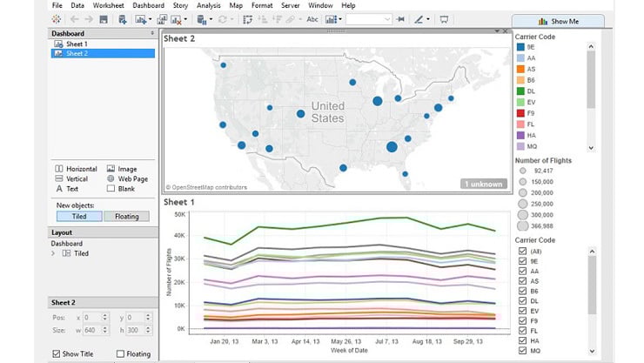Click the F9 red legend color swatch
The width and height of the screenshot is (644, 363).
click(x=520, y=113)
